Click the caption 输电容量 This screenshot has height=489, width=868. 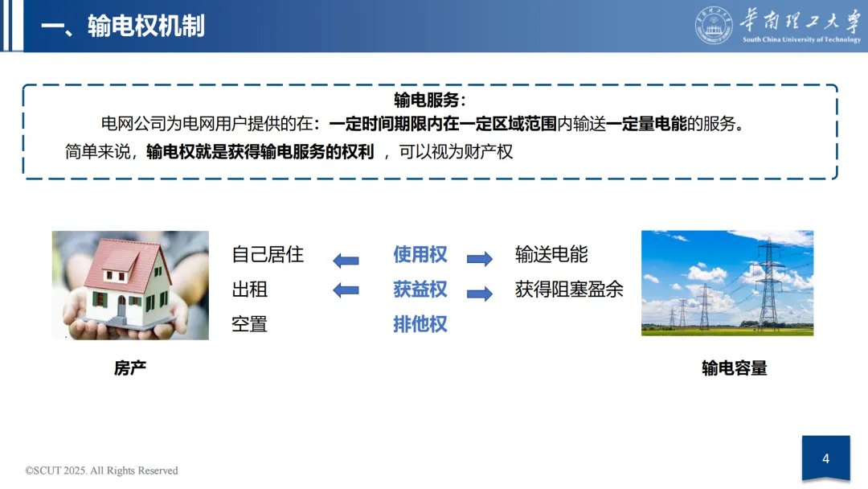(x=735, y=368)
